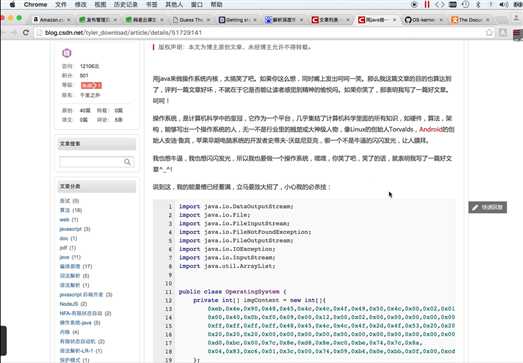
Task: Open the javascript (3) category link
Action: pos(75,229)
